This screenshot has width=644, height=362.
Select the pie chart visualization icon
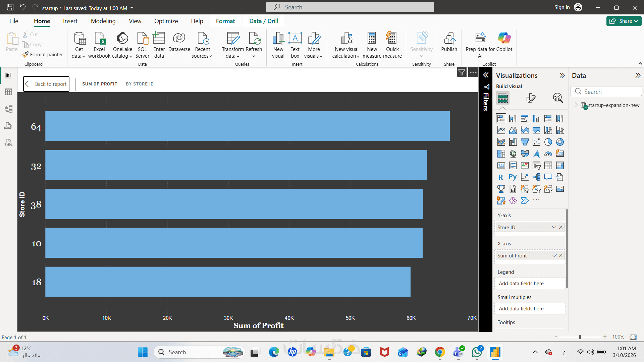548,142
